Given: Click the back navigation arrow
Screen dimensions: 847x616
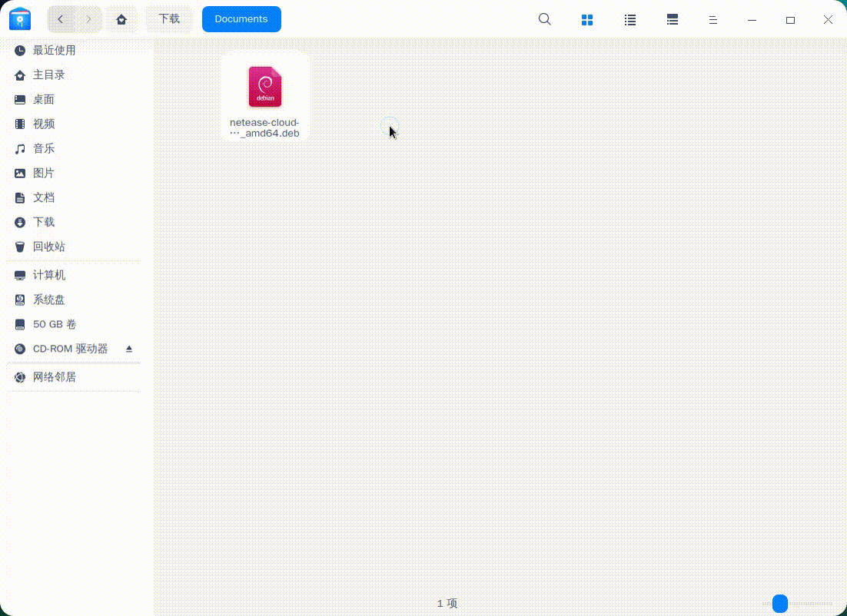Looking at the screenshot, I should click(x=61, y=18).
